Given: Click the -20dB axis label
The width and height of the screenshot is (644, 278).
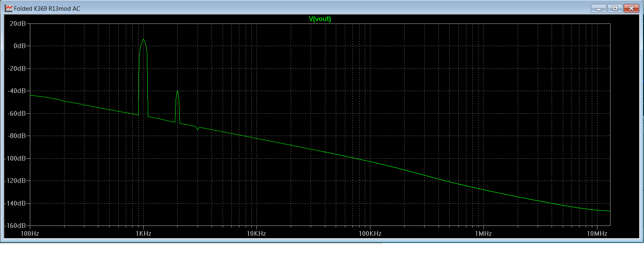Looking at the screenshot, I should (x=17, y=68).
